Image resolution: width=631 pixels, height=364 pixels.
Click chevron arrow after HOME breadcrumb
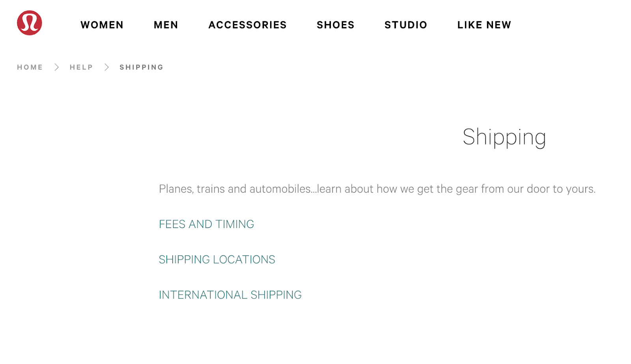[56, 67]
